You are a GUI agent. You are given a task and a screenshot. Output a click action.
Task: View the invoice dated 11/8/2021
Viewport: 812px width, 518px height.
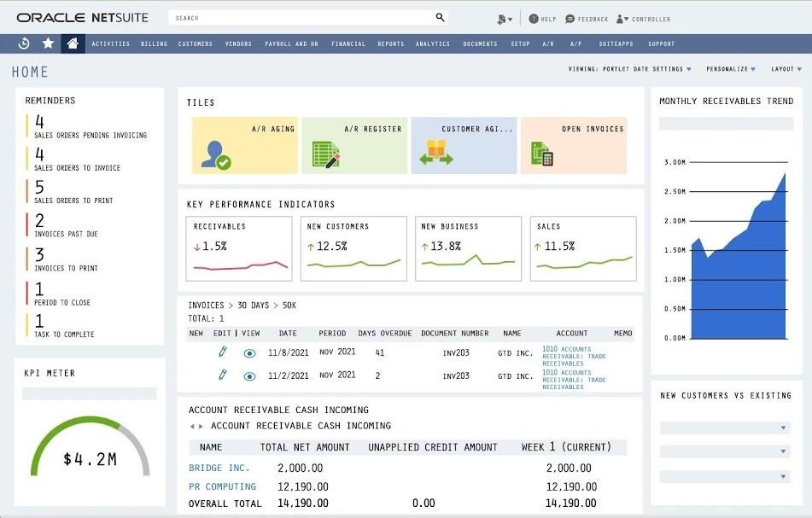click(x=249, y=353)
